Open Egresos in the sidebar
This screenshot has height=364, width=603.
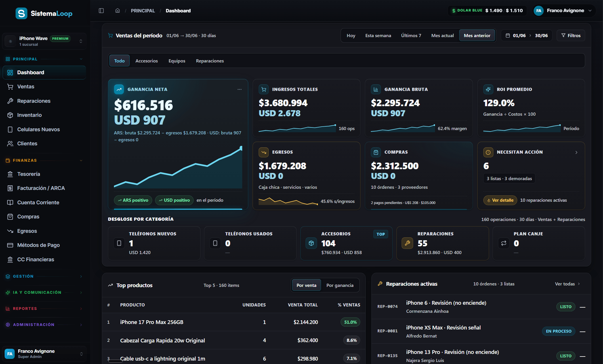(44, 231)
